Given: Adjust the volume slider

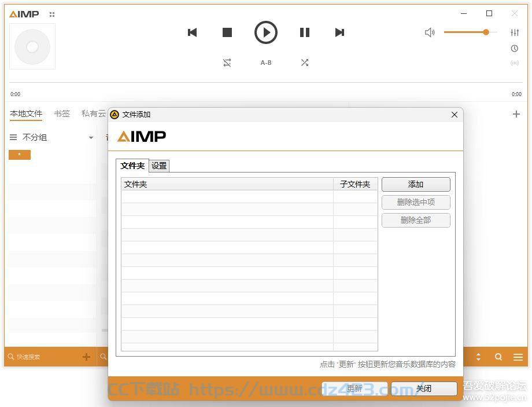Looking at the screenshot, I should 470,32.
